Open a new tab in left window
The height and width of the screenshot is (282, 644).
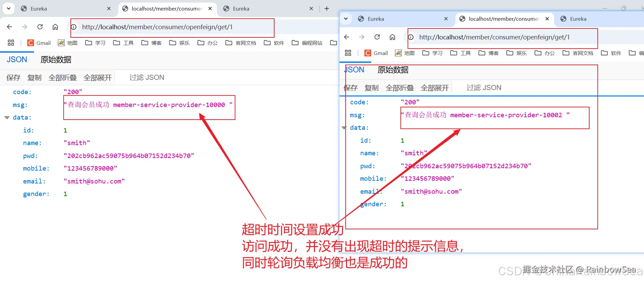(327, 8)
